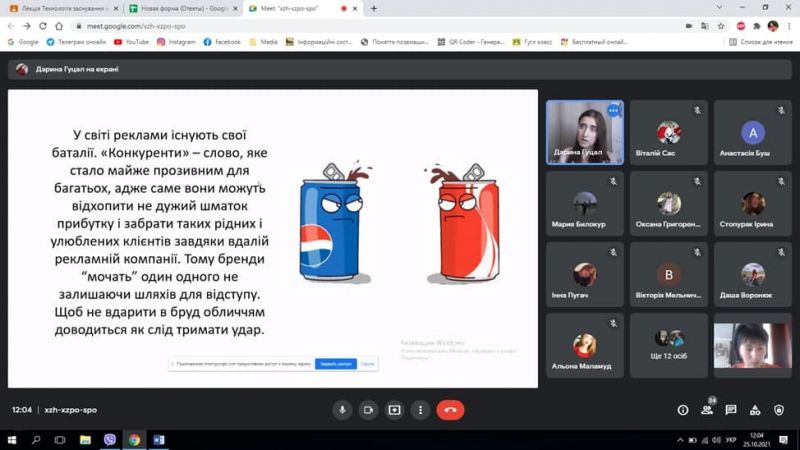Image resolution: width=800 pixels, height=450 pixels.
Task: Select Вікторія Мельнич... participant tile
Action: tap(668, 274)
